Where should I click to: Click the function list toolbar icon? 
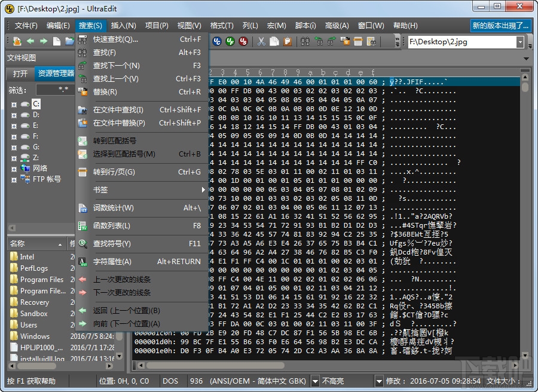point(371,41)
